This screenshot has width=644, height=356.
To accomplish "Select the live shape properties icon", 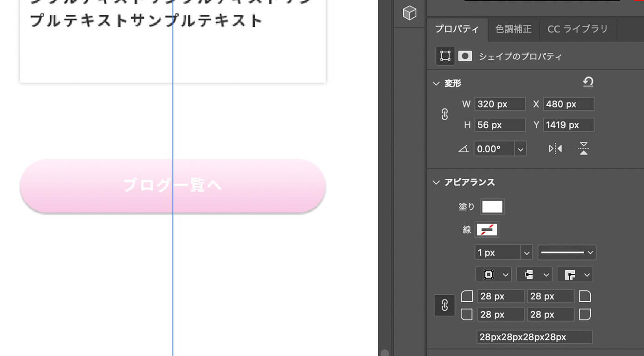I will tap(445, 56).
